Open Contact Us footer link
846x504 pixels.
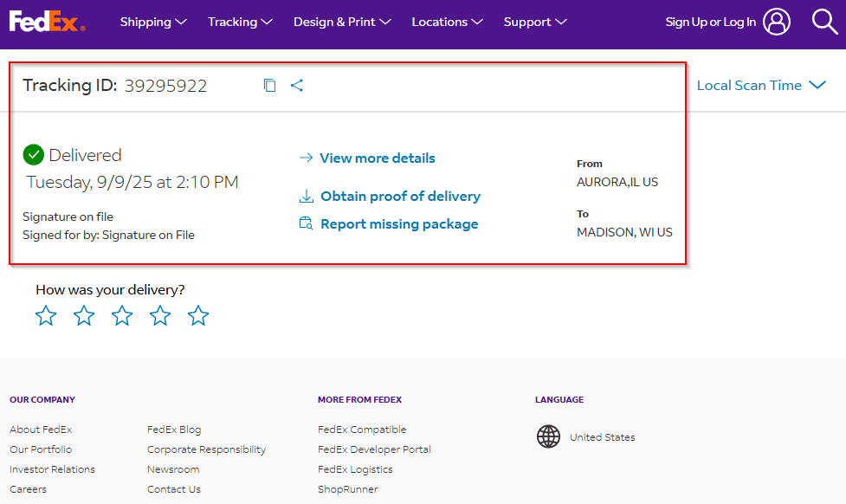click(x=174, y=489)
